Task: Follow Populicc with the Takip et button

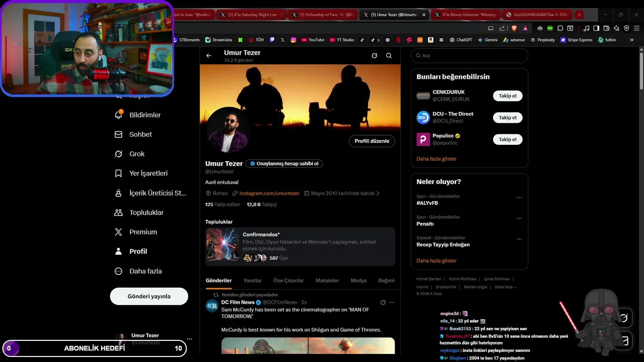Action: tap(508, 139)
